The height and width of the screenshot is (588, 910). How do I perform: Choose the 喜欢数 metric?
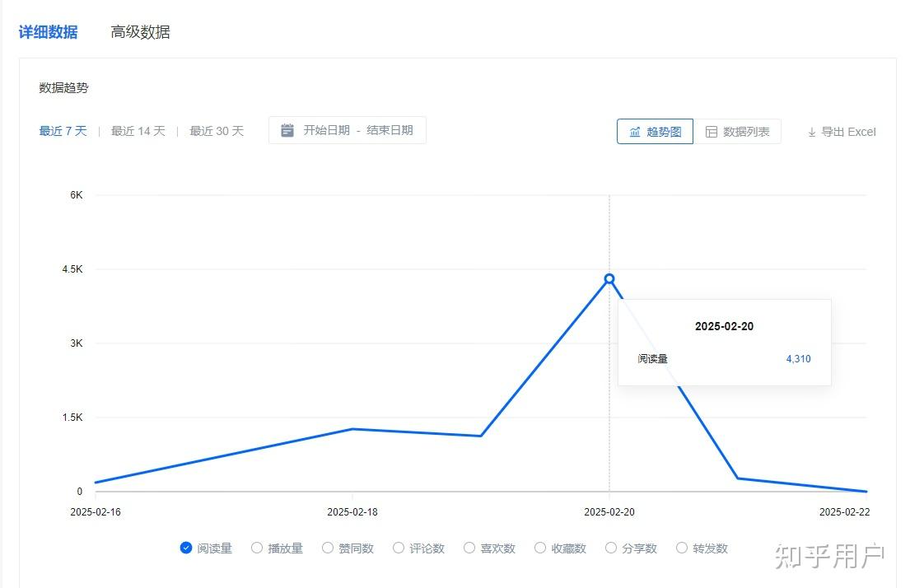click(469, 548)
